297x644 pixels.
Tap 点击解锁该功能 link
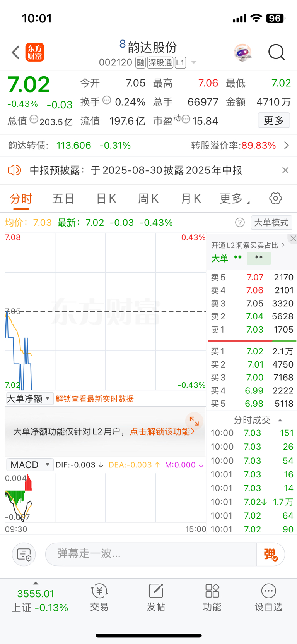point(162,432)
